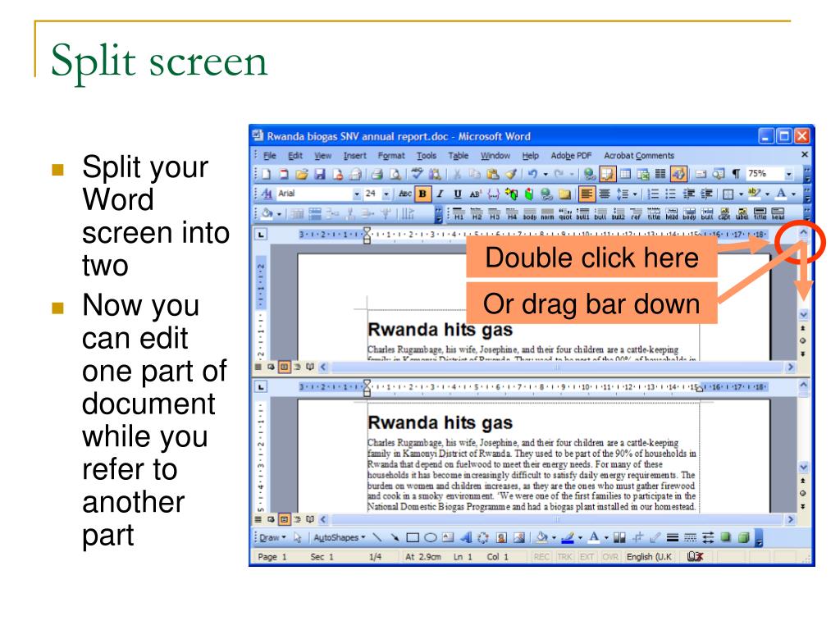Image resolution: width=840 pixels, height=630 pixels.
Task: Click the 3-D style icon
Action: point(743,537)
